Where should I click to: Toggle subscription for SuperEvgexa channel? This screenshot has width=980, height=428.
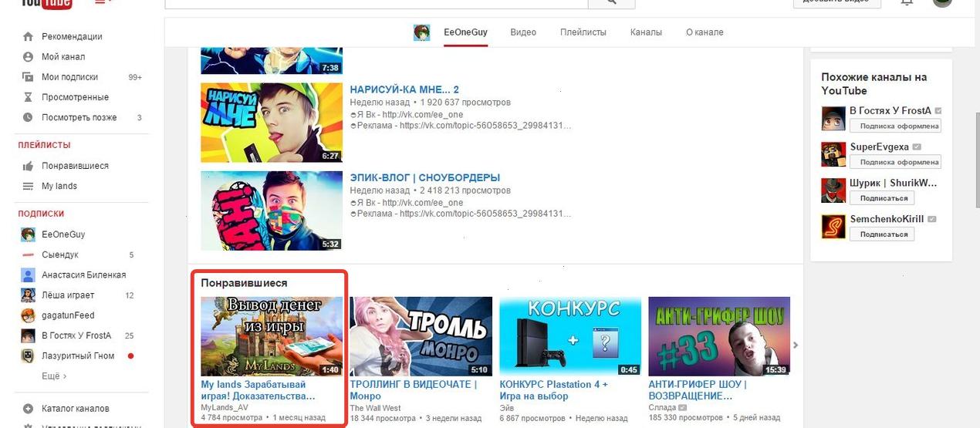coord(895,162)
